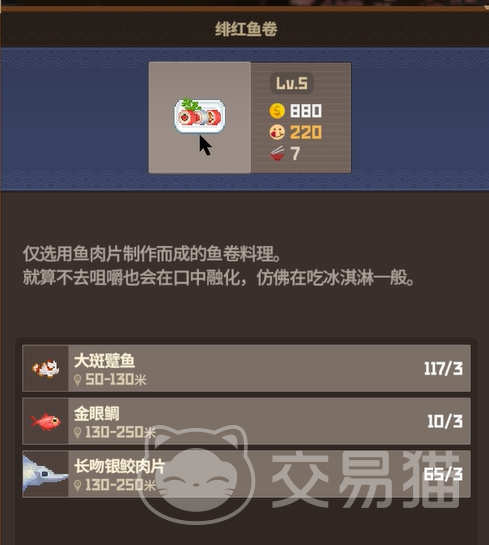The image size is (489, 545).
Task: Click the tasty face flavor icon
Action: click(277, 132)
